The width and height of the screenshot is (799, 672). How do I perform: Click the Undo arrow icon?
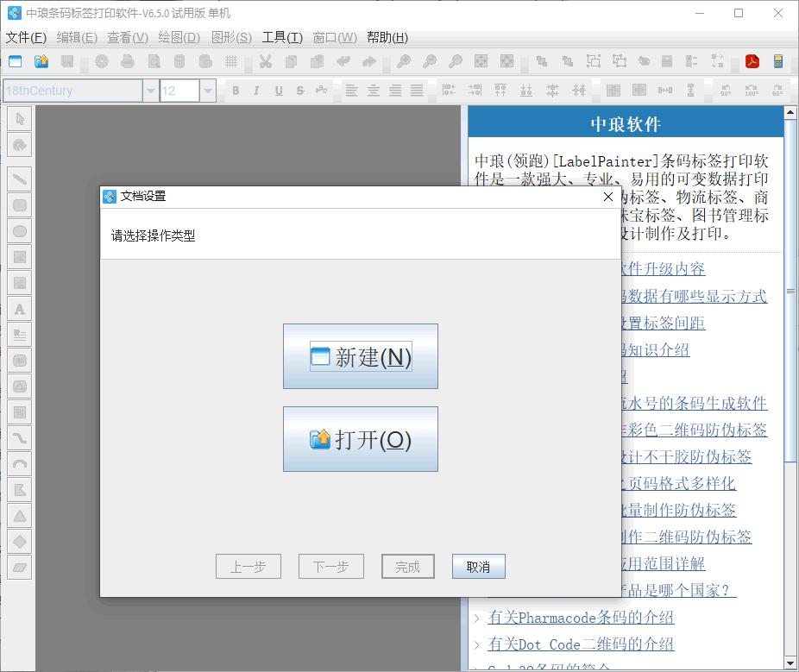pos(343,61)
